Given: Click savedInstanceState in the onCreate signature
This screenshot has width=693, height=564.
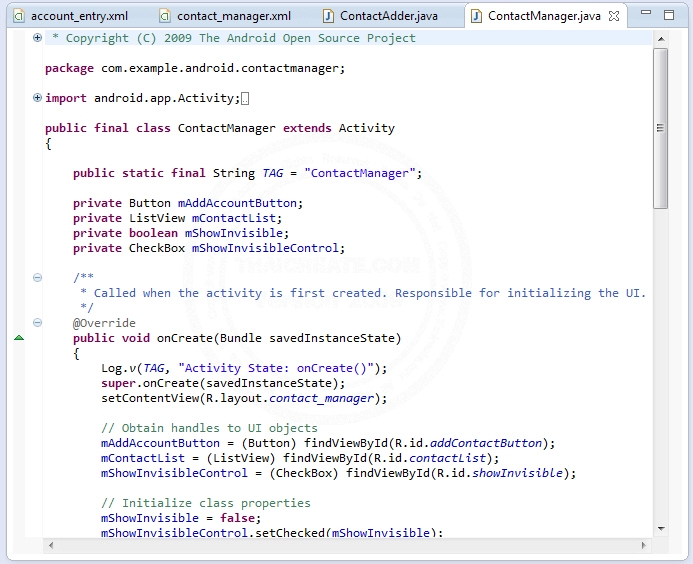Looking at the screenshot, I should [x=331, y=338].
